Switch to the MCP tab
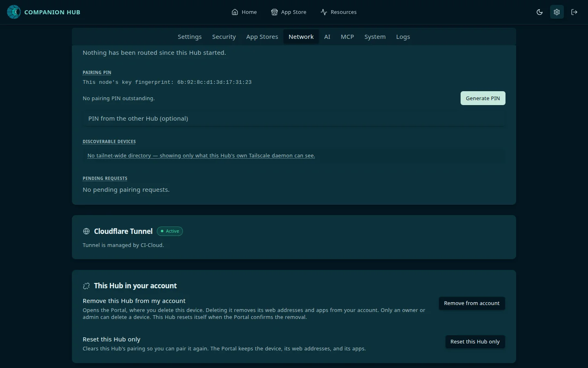Viewport: 588px width, 368px height. [x=347, y=37]
